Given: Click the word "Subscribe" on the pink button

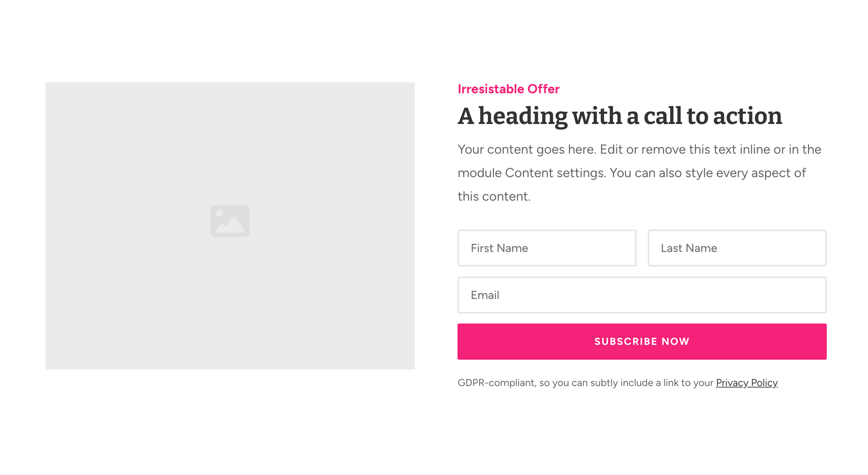Looking at the screenshot, I should coord(626,342).
